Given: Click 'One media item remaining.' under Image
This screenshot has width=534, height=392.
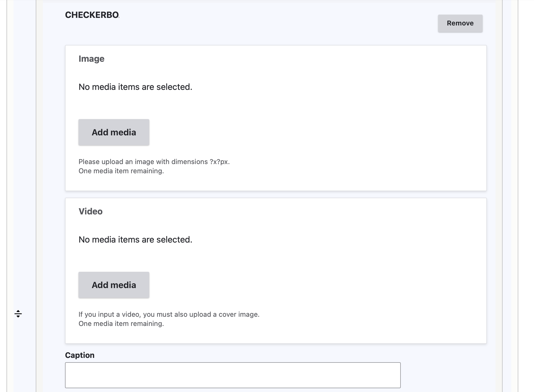Looking at the screenshot, I should point(121,171).
